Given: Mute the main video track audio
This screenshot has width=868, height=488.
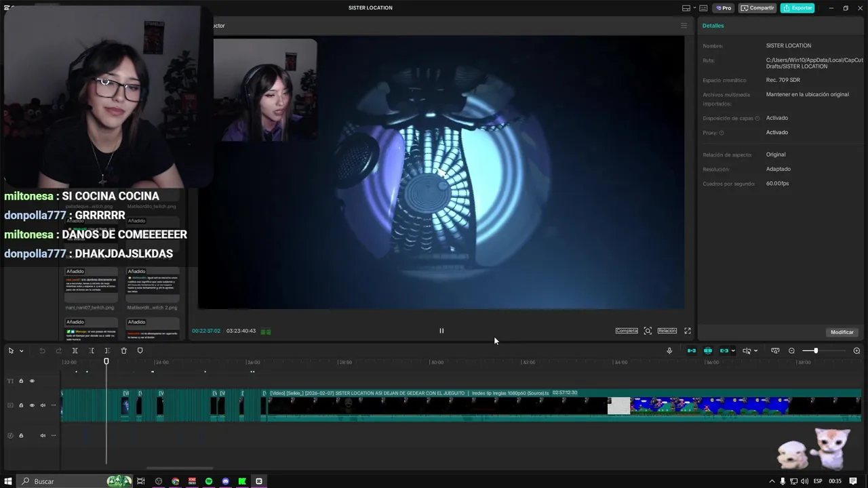Looking at the screenshot, I should pyautogui.click(x=43, y=405).
